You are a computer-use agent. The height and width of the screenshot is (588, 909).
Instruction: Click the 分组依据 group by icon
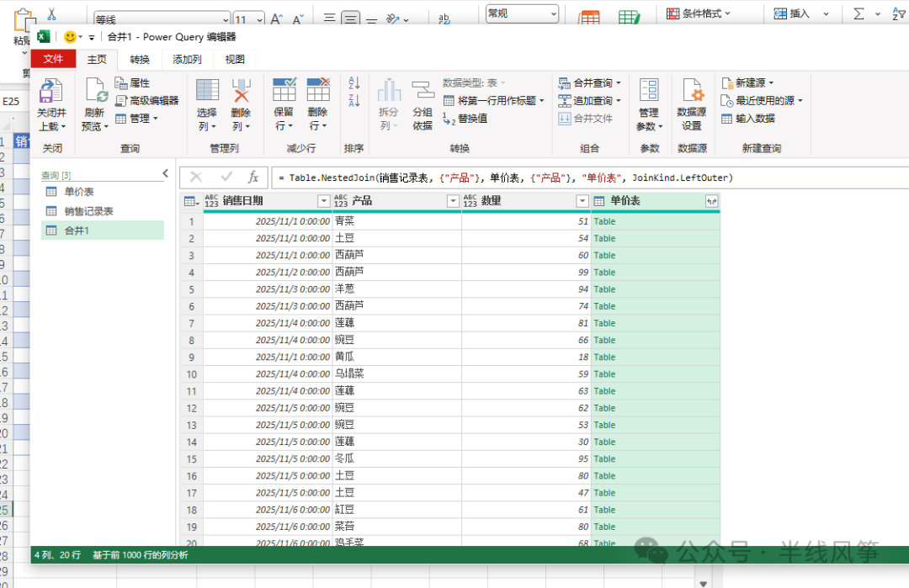point(423,91)
